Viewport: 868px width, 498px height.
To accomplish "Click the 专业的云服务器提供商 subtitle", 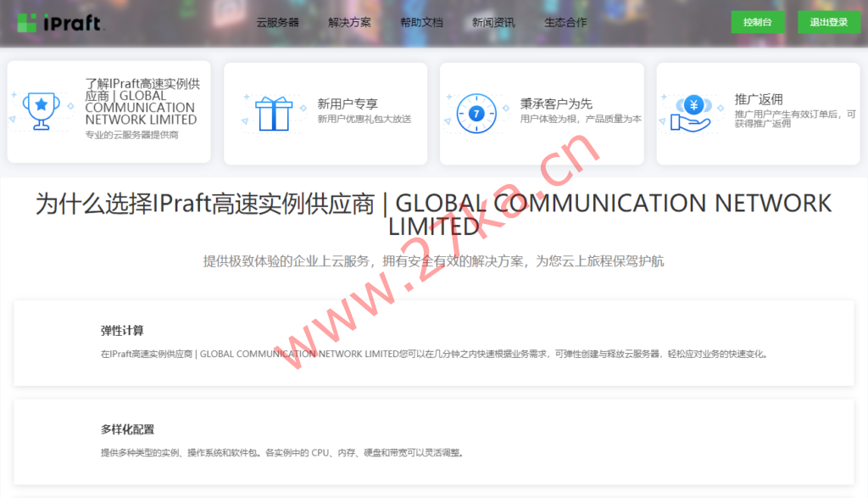I will (131, 135).
